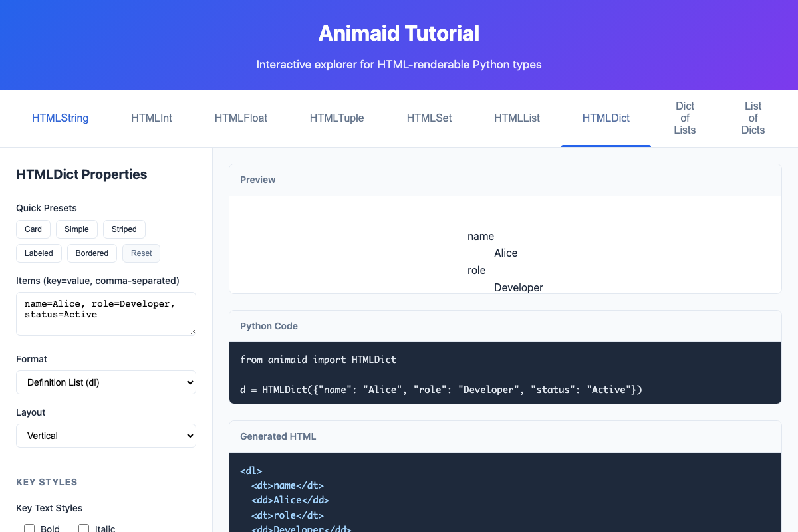Apply the Card quick preset
Image resolution: width=798 pixels, height=532 pixels.
point(33,229)
